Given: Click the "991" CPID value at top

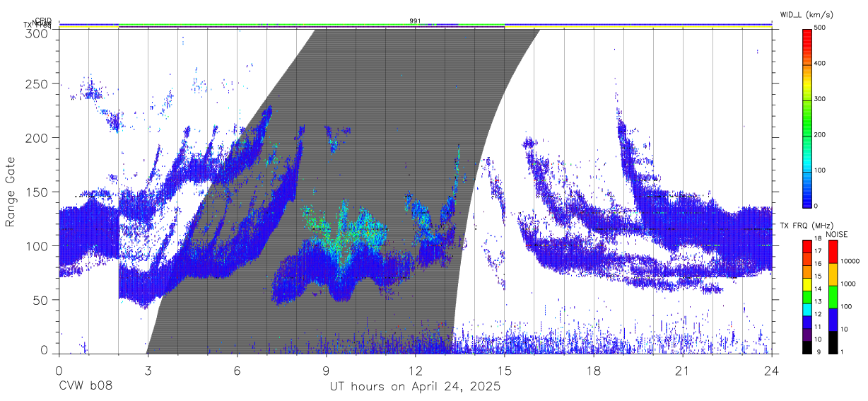Looking at the screenshot, I should coord(416,21).
